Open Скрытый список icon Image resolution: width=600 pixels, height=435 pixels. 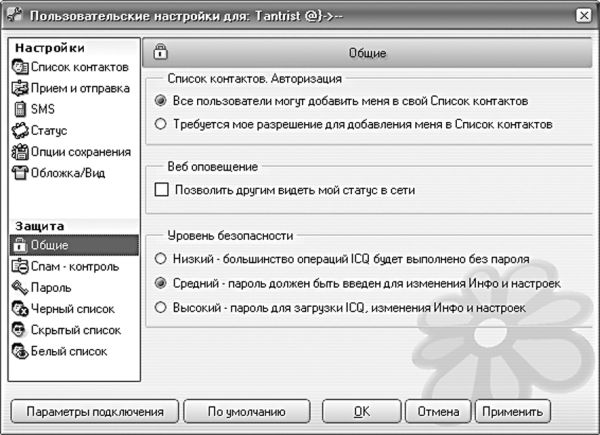point(20,330)
